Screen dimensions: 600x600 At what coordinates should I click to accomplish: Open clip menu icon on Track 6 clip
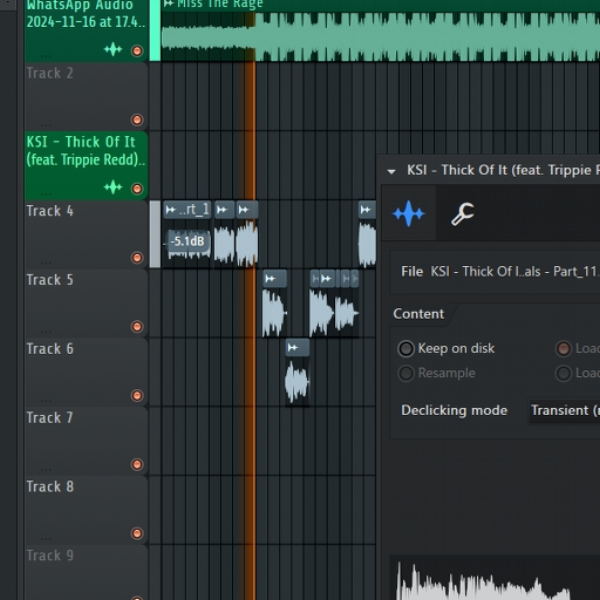(x=293, y=347)
